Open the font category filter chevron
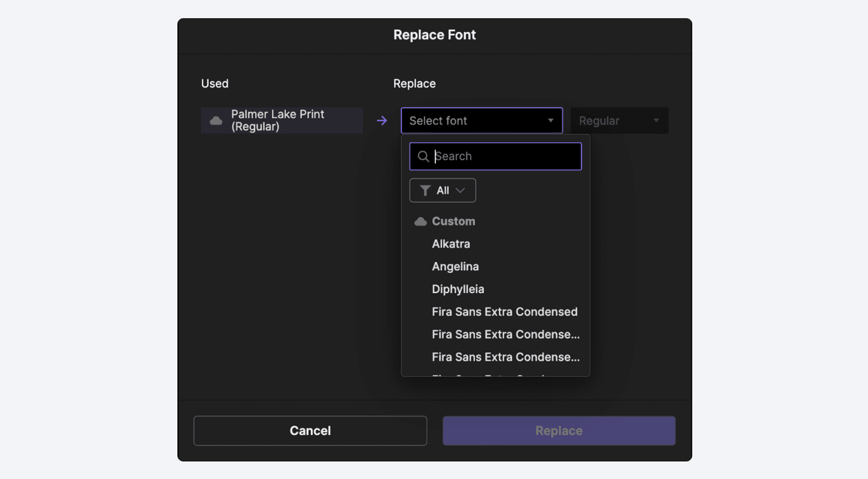868x479 pixels. click(x=460, y=190)
